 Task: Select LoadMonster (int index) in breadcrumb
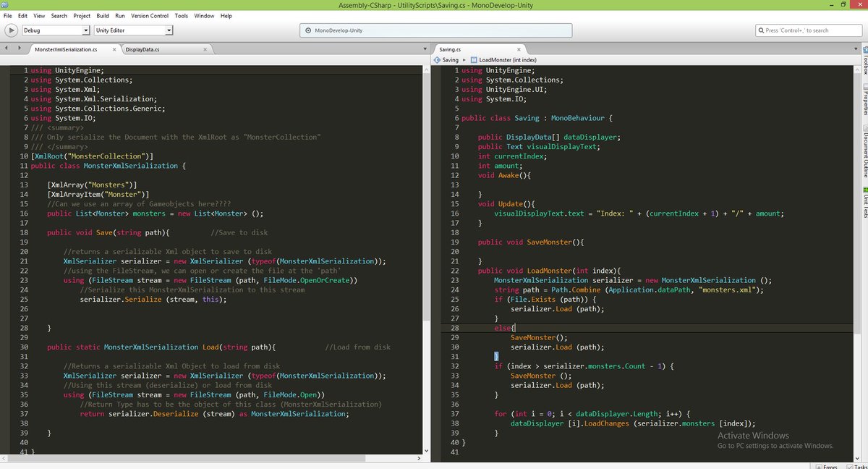[x=508, y=59]
